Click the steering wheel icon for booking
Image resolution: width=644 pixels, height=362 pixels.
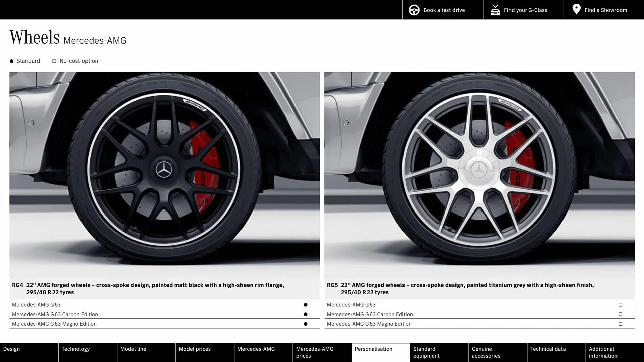(414, 10)
